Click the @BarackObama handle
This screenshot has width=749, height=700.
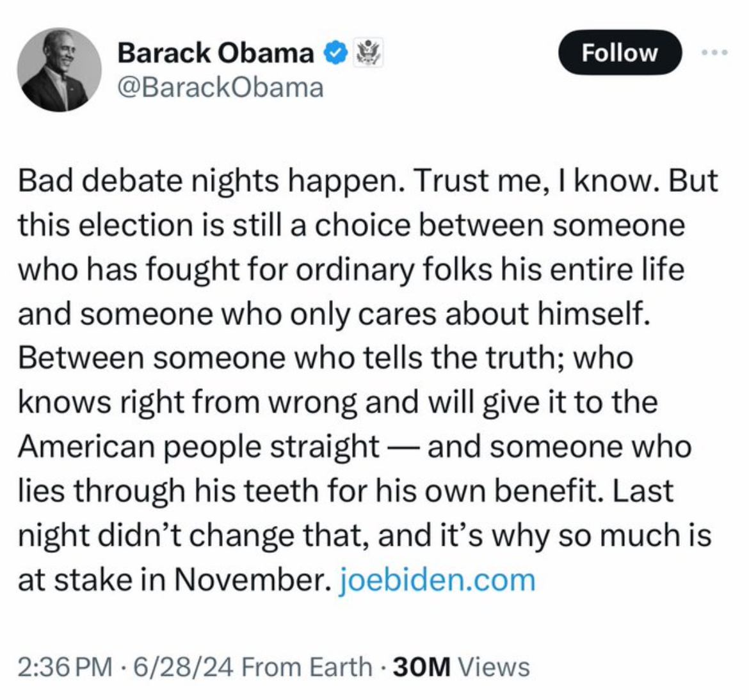pos(220,88)
